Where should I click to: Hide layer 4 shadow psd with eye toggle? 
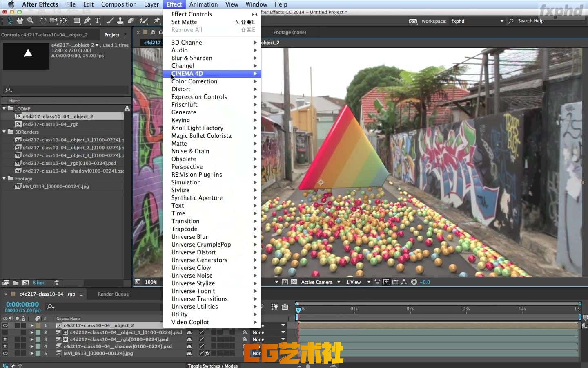coord(5,346)
